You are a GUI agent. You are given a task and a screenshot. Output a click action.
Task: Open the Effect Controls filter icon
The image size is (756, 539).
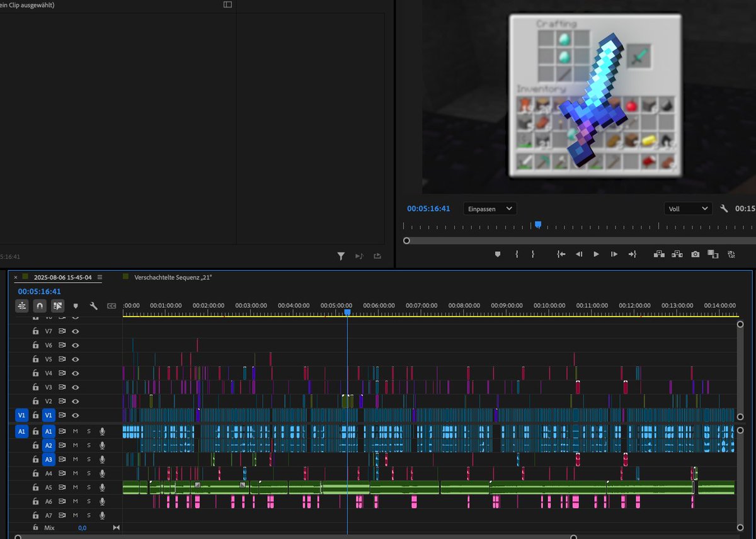[341, 256]
